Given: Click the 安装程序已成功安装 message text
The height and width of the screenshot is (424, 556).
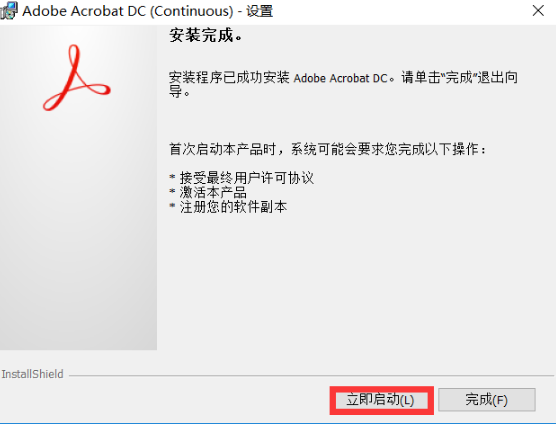Looking at the screenshot, I should coord(229,77).
